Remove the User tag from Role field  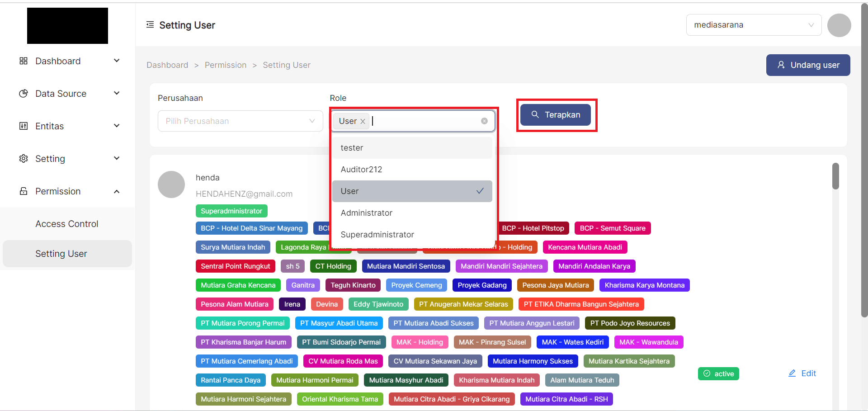(363, 121)
